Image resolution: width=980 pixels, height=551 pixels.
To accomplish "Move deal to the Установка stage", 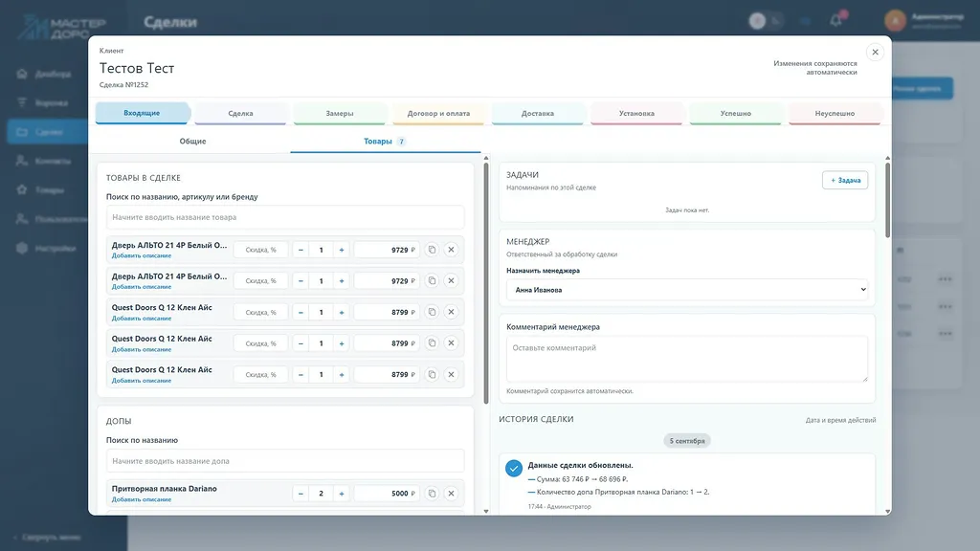I will [x=636, y=114].
